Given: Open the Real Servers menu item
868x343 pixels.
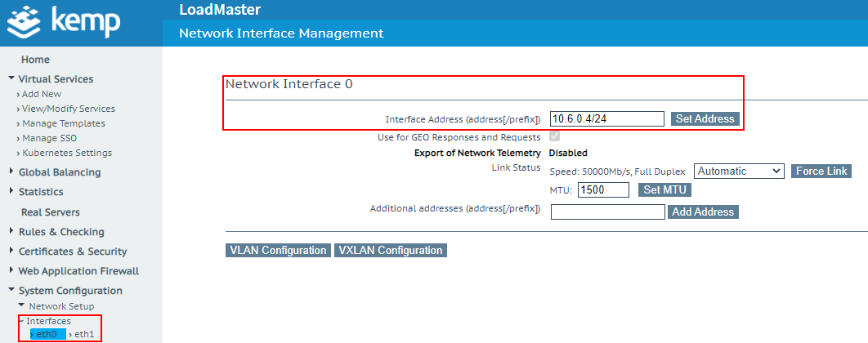Looking at the screenshot, I should (x=51, y=212).
